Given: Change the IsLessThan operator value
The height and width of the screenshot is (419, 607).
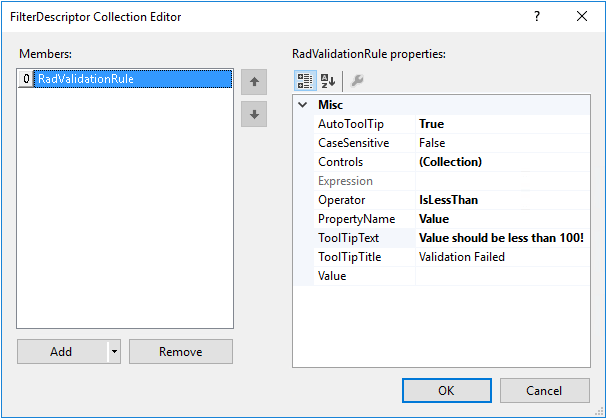Looking at the screenshot, I should (502, 200).
